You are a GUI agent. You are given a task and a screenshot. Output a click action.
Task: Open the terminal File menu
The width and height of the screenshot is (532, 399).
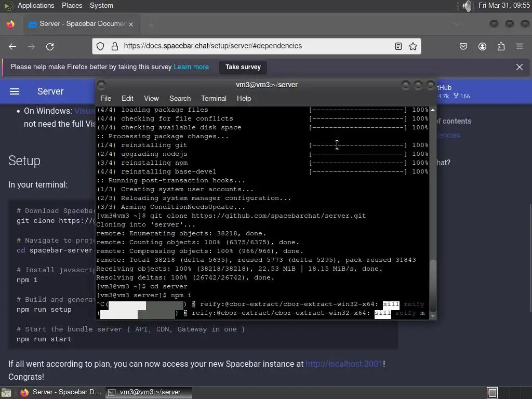coord(105,98)
